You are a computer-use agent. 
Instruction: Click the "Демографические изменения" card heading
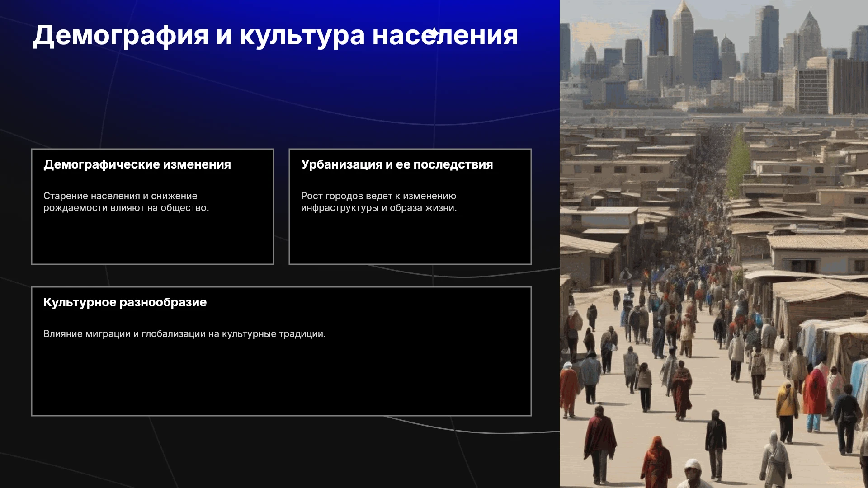coord(137,164)
